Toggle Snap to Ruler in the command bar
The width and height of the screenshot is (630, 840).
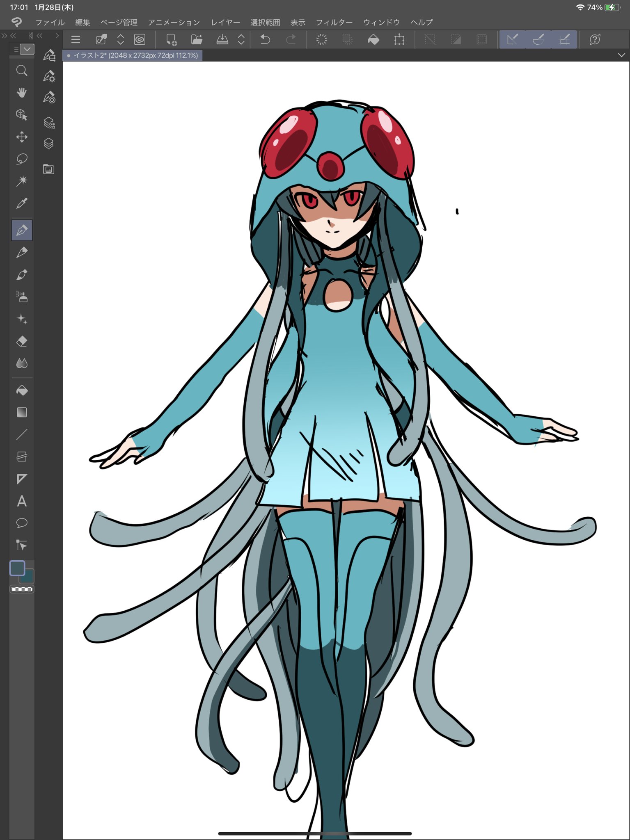[513, 39]
